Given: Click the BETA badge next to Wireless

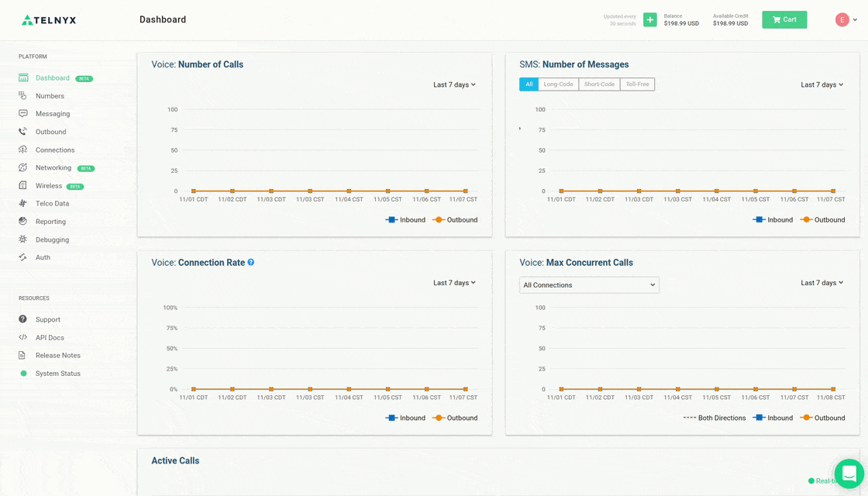Looking at the screenshot, I should [75, 187].
